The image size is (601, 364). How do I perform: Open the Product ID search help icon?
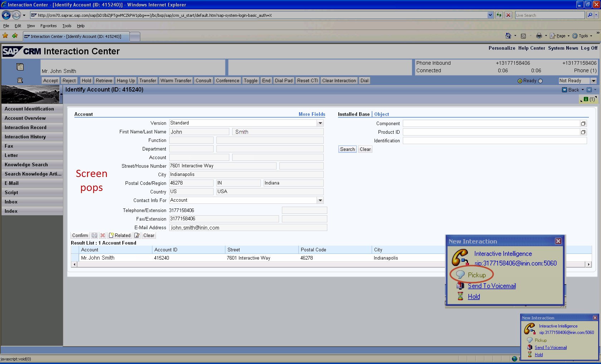(583, 132)
